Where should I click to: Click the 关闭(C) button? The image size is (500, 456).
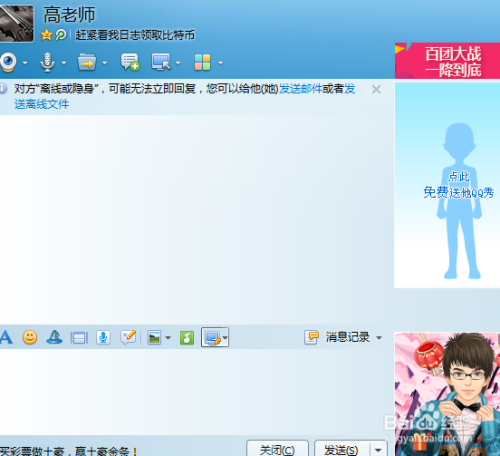coord(277,449)
